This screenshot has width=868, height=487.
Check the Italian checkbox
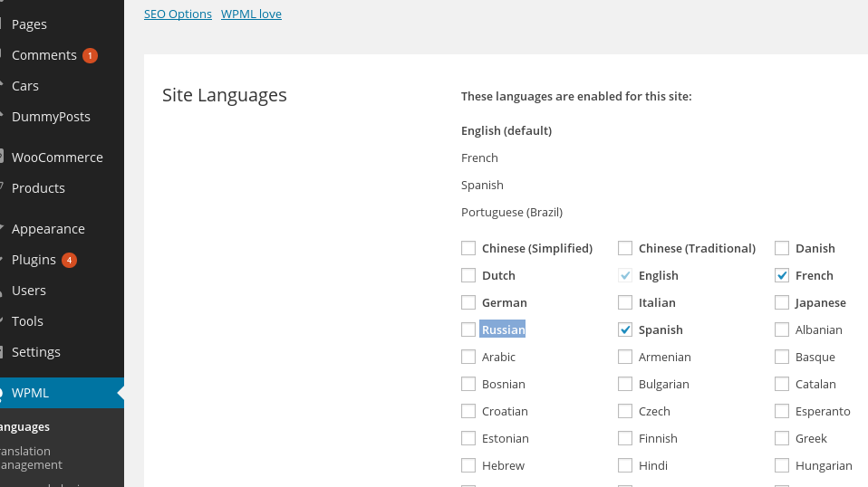625,302
